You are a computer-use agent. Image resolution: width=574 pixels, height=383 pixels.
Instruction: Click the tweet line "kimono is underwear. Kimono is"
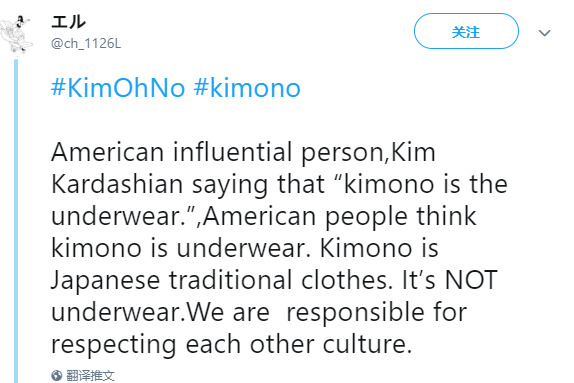click(x=245, y=248)
